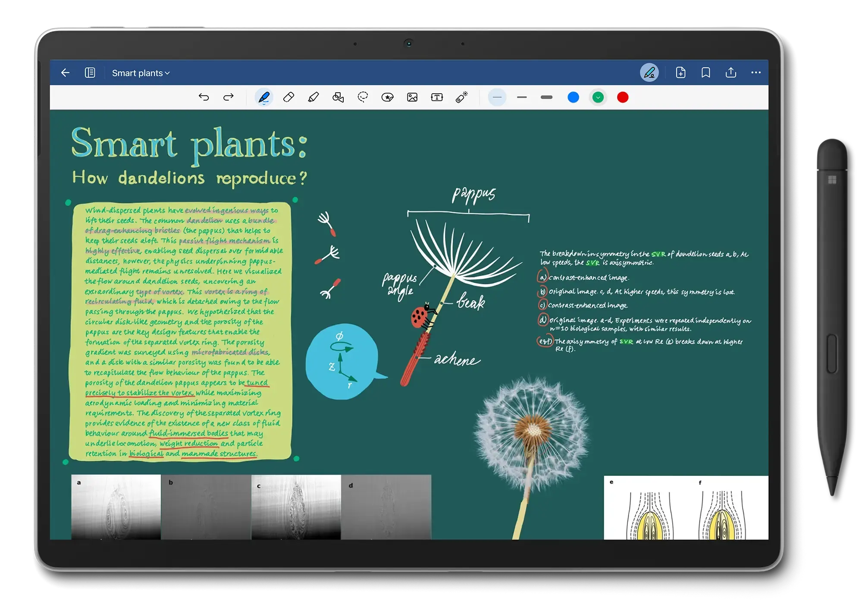
Task: Insert an image using the photo tool
Action: 412,97
